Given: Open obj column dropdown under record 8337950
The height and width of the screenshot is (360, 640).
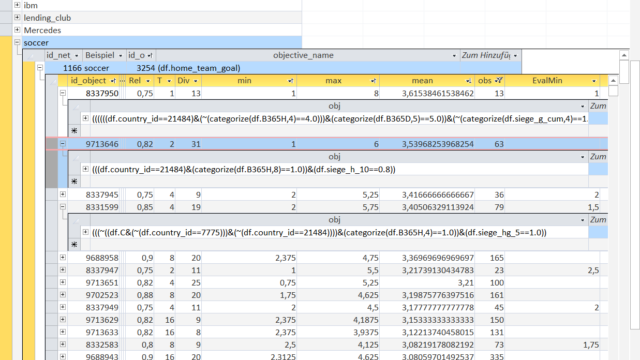Looking at the screenshot, I should (x=582, y=106).
